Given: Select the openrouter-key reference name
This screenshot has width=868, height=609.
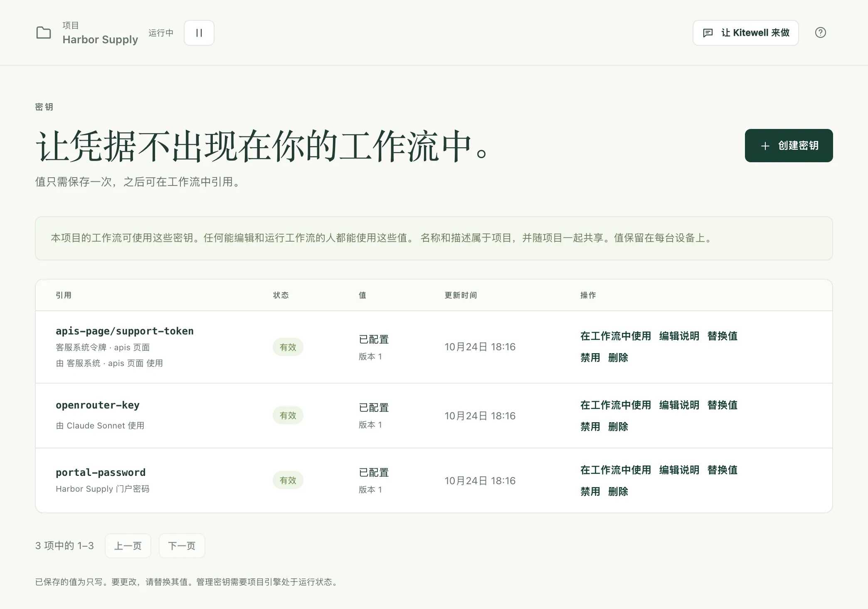Looking at the screenshot, I should (98, 405).
